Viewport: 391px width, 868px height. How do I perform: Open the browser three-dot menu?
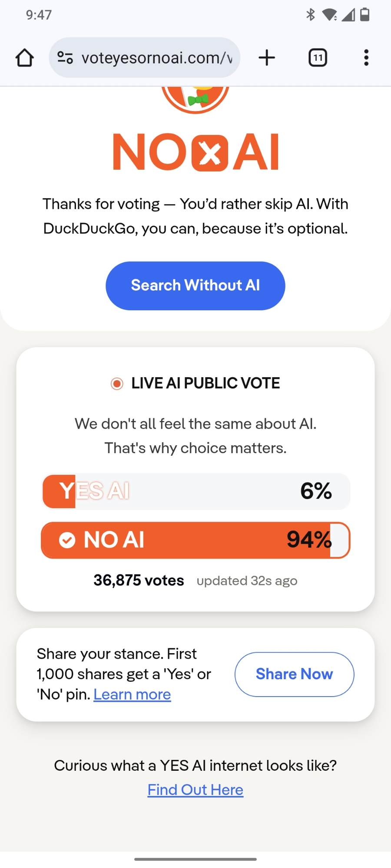(366, 58)
